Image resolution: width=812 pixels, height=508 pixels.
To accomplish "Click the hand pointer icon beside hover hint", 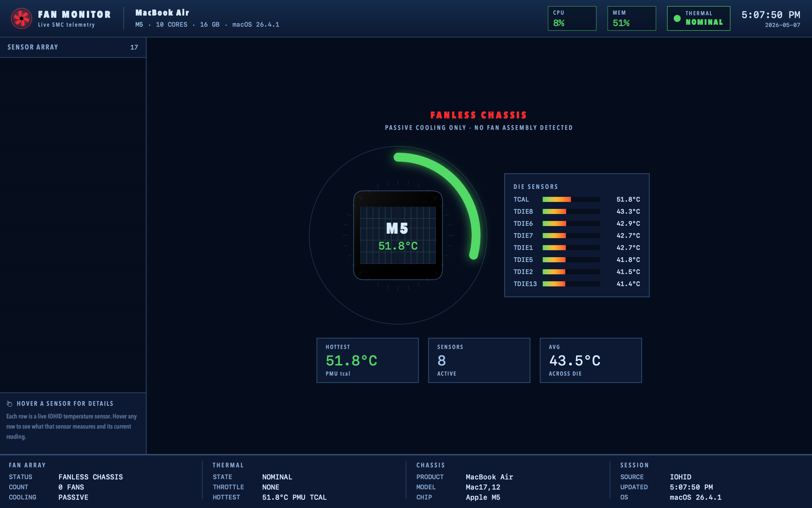I will pos(10,404).
